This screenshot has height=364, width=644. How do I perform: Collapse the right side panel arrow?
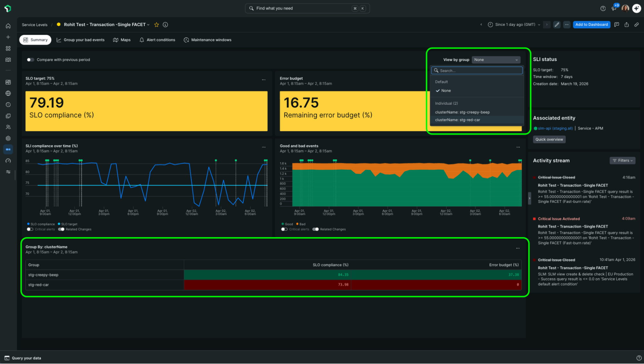[x=529, y=198]
